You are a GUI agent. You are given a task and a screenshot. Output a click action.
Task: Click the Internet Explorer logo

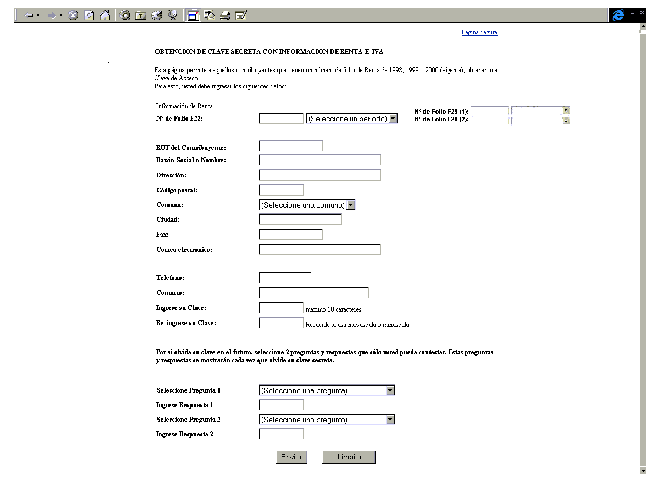(618, 15)
